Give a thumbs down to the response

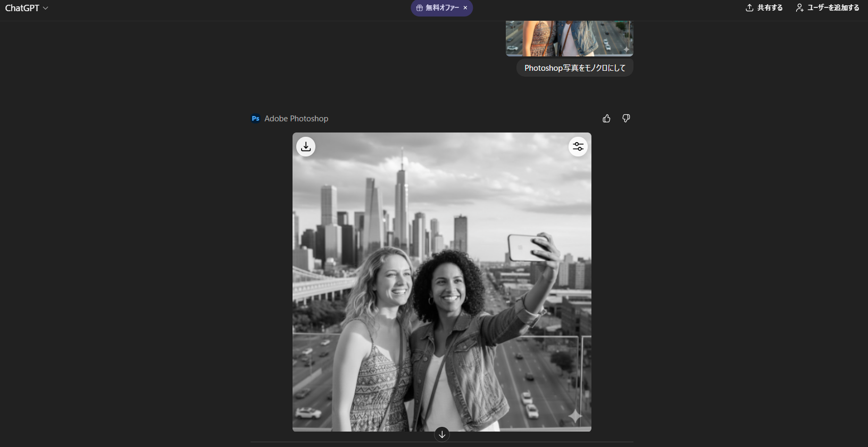pyautogui.click(x=626, y=119)
